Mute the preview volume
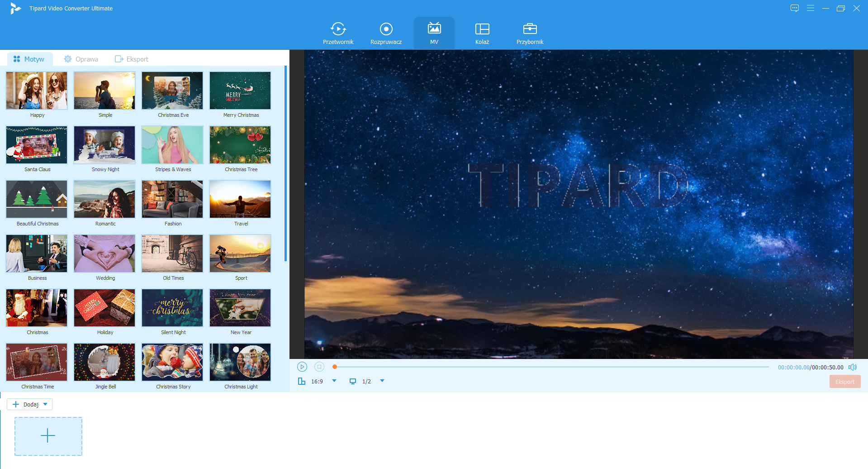Viewport: 868px width, 469px height. tap(853, 367)
